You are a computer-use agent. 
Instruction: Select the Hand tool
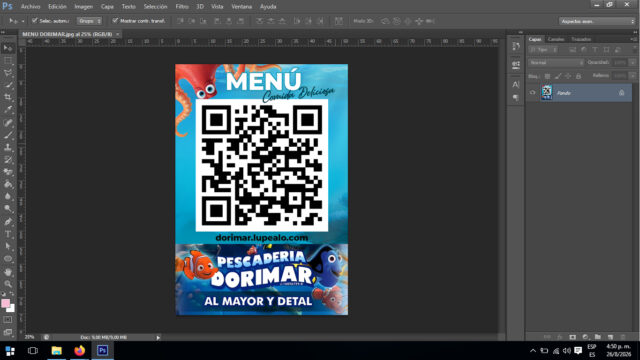pyautogui.click(x=8, y=272)
